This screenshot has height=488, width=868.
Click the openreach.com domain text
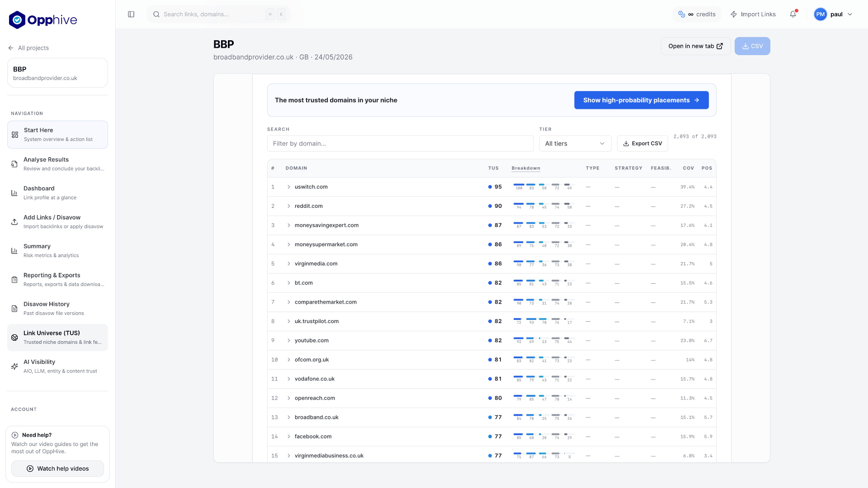tap(315, 398)
